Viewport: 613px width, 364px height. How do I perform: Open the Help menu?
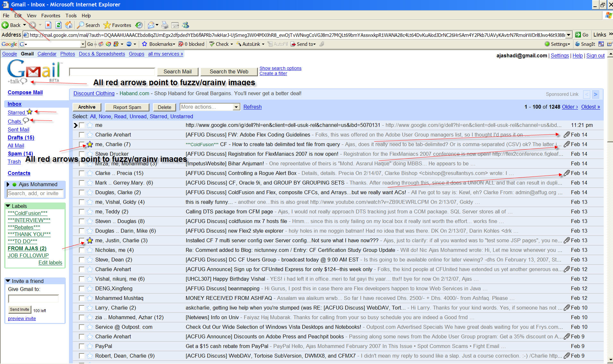point(86,15)
